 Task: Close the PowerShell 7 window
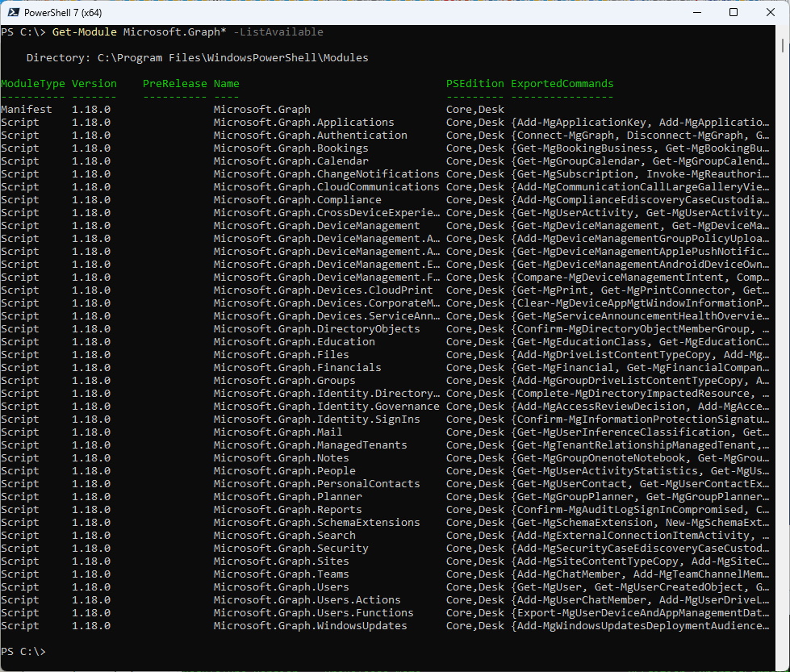tap(771, 12)
